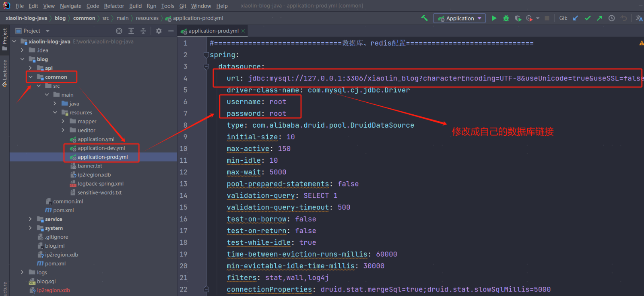Show Git history clock icon
644x296 pixels.
(x=611, y=18)
